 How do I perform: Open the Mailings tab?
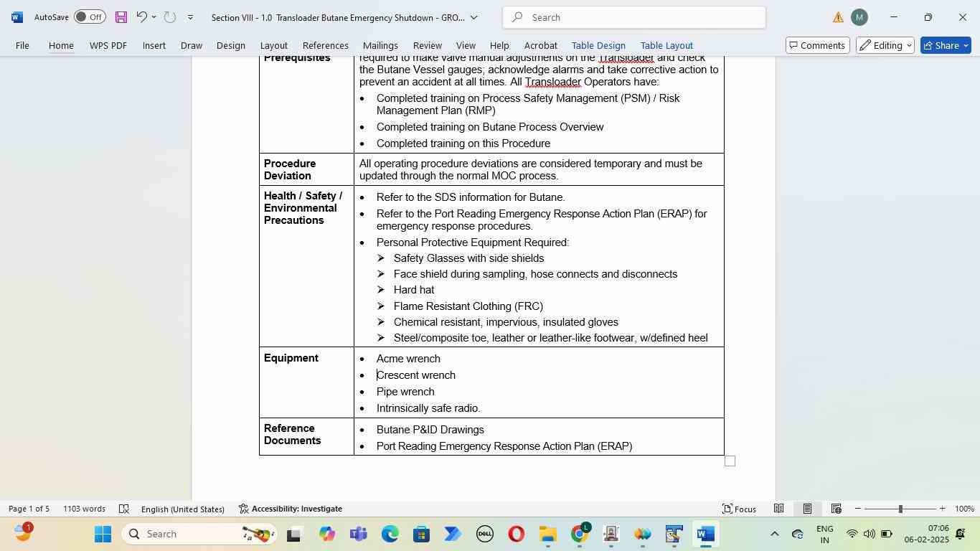(x=380, y=45)
